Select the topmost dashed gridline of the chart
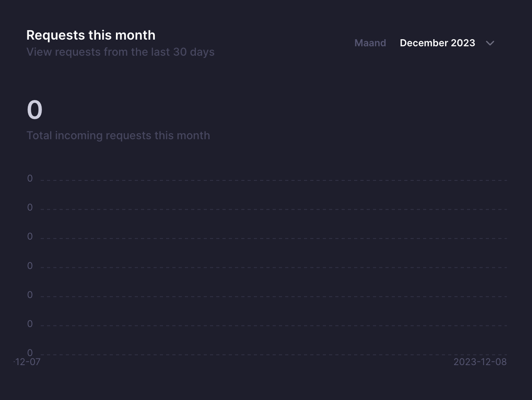The width and height of the screenshot is (532, 400). [x=274, y=180]
